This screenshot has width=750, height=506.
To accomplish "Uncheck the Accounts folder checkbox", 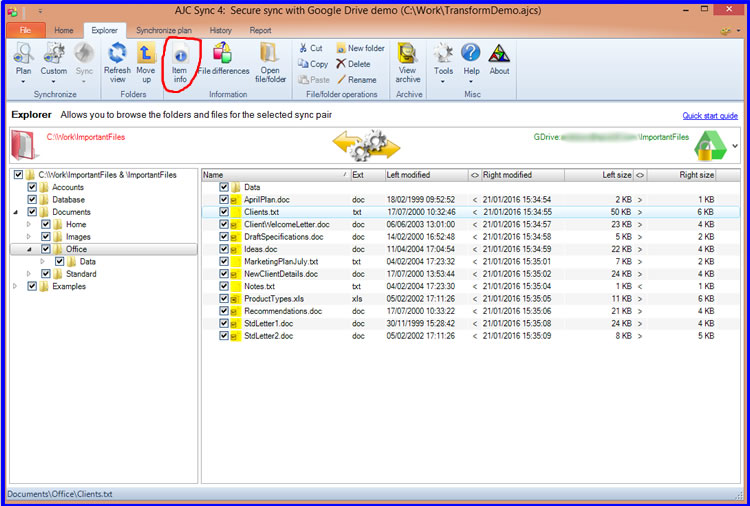I will coord(32,187).
